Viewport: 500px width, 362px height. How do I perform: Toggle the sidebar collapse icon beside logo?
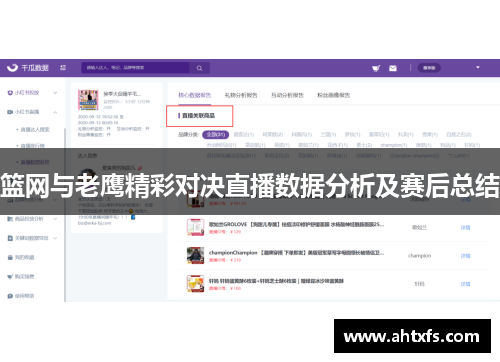point(63,68)
